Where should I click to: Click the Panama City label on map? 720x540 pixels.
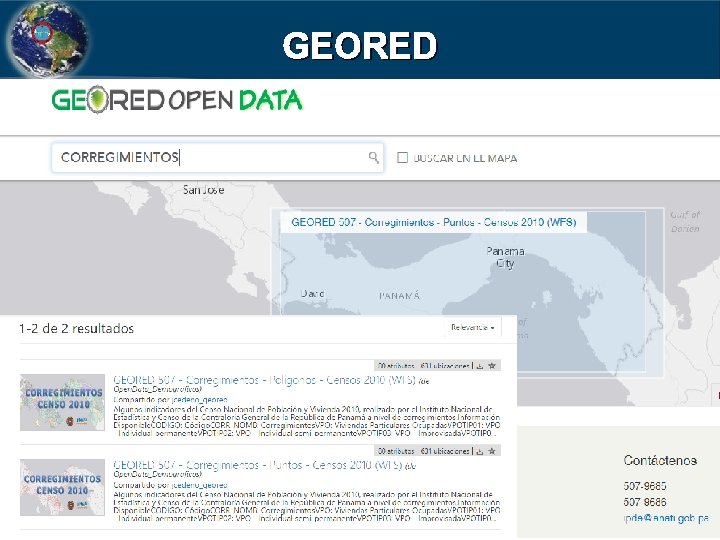point(505,257)
